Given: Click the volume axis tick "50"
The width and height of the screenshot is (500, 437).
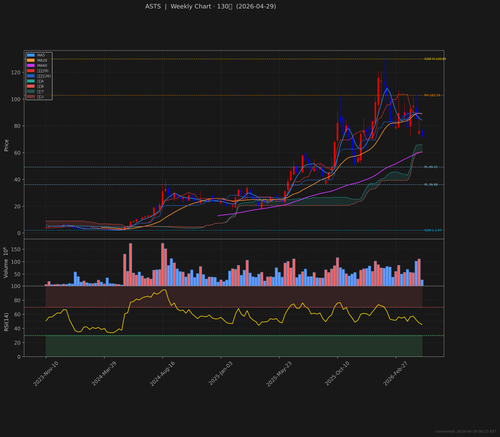Looking at the screenshot, I should pyautogui.click(x=17, y=274).
